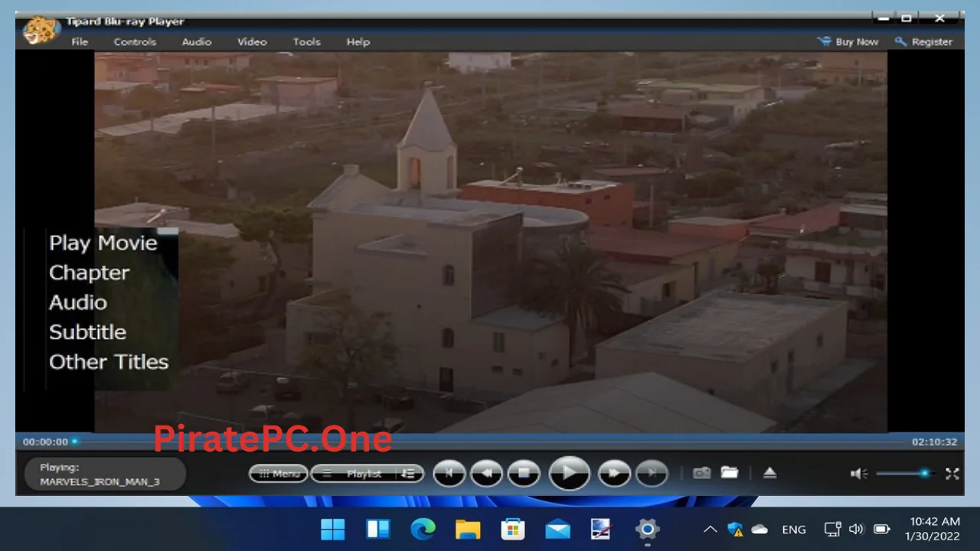Take a snapshot with camera icon
Image resolution: width=980 pixels, height=551 pixels.
coord(701,474)
